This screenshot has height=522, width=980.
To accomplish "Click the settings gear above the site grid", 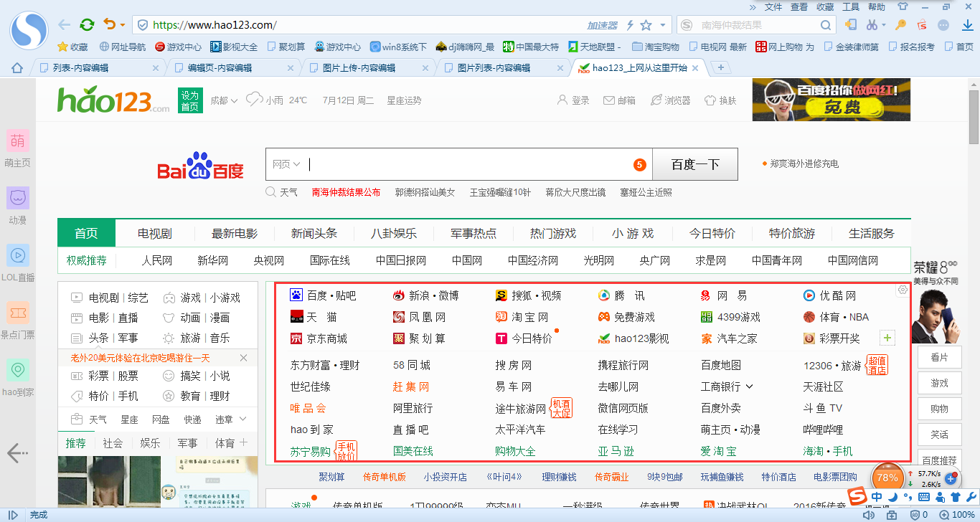I will [903, 290].
